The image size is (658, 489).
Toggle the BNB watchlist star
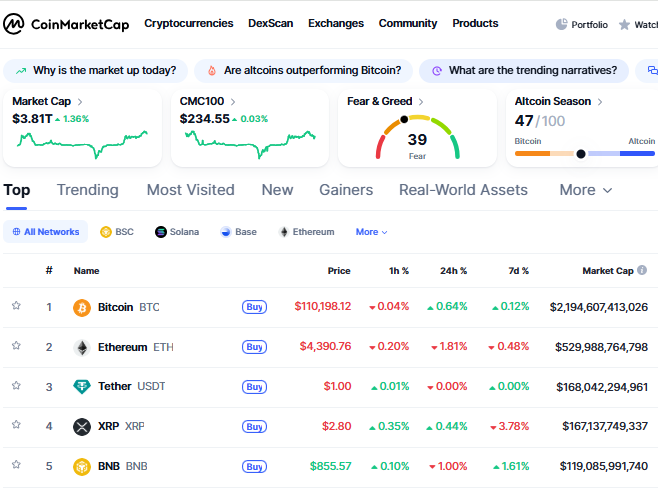[16, 465]
